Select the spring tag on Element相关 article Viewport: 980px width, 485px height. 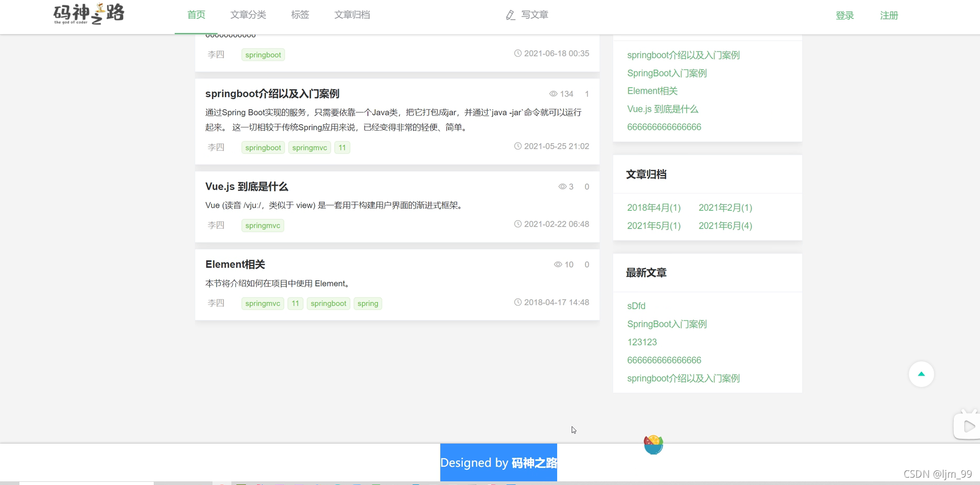(368, 304)
